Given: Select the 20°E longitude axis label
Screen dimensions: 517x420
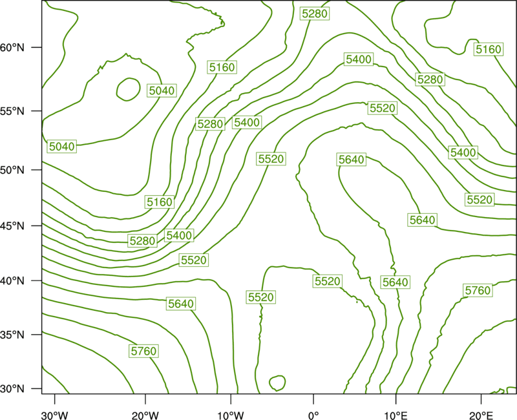Looking at the screenshot, I should (x=481, y=415).
